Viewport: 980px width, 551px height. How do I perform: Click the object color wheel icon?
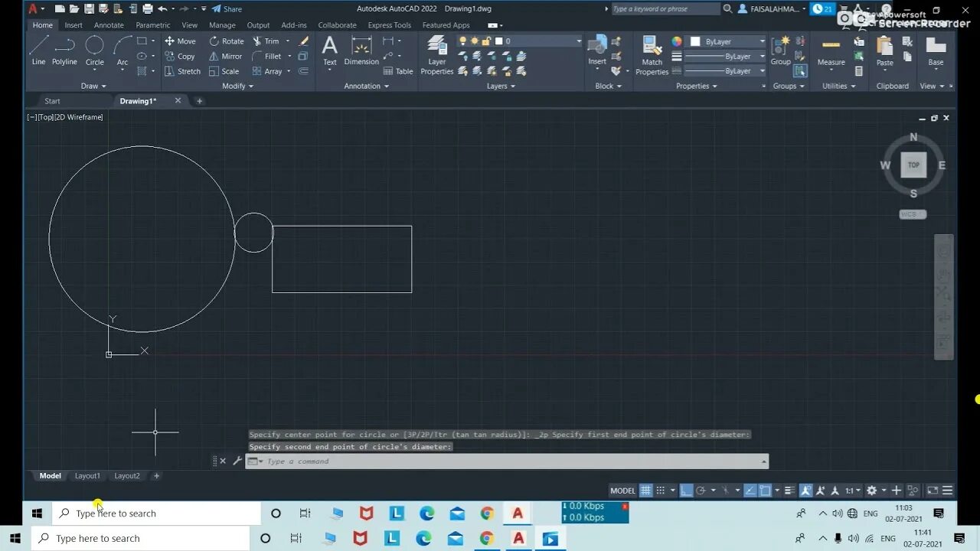(x=677, y=41)
